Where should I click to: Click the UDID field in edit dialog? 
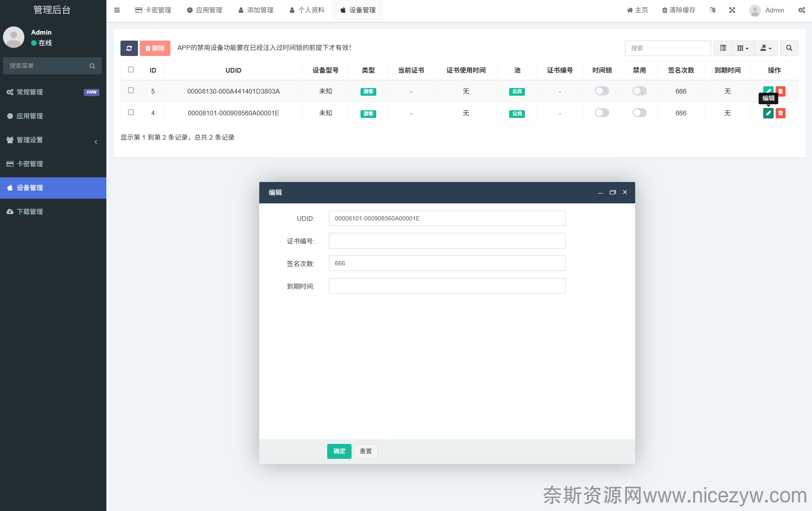tap(447, 218)
